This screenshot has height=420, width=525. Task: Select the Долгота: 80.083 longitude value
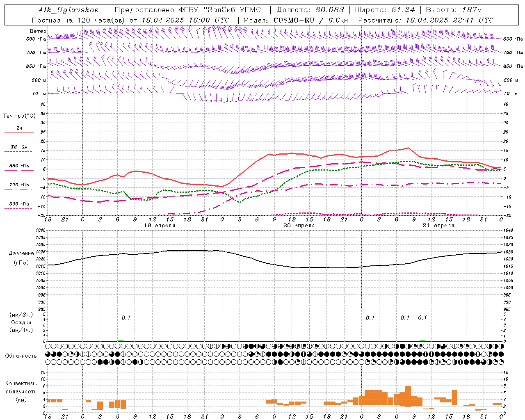310,10
